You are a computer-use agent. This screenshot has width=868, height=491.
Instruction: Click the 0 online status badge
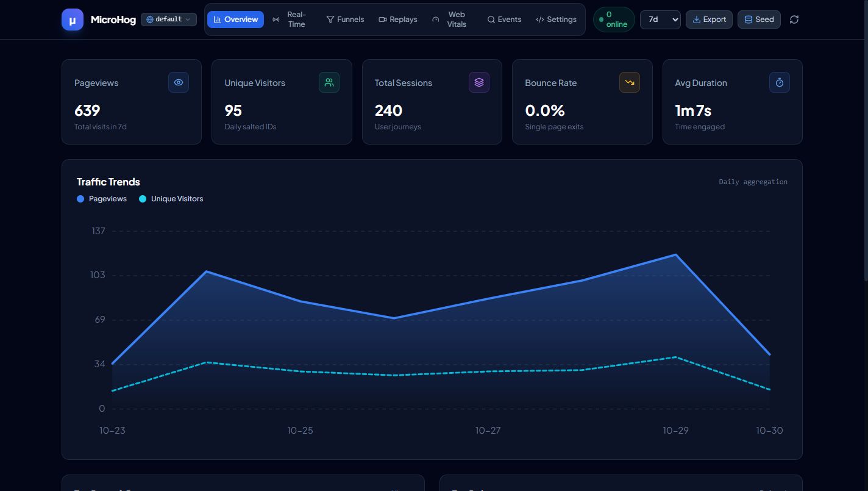pos(614,20)
